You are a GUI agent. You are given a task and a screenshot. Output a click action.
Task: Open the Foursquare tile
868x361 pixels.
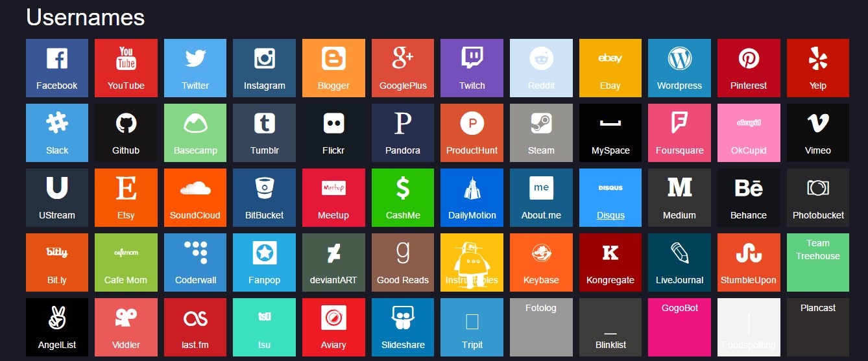pyautogui.click(x=679, y=133)
